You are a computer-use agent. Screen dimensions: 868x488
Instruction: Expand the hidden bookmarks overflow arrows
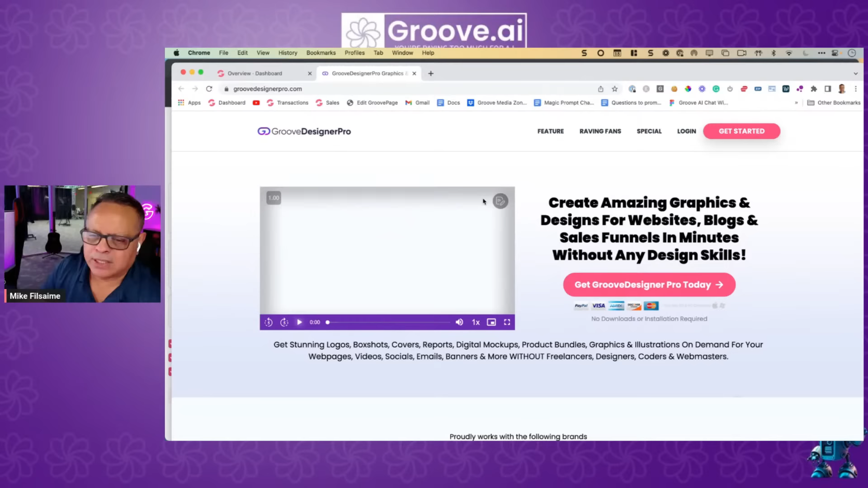[x=796, y=103]
